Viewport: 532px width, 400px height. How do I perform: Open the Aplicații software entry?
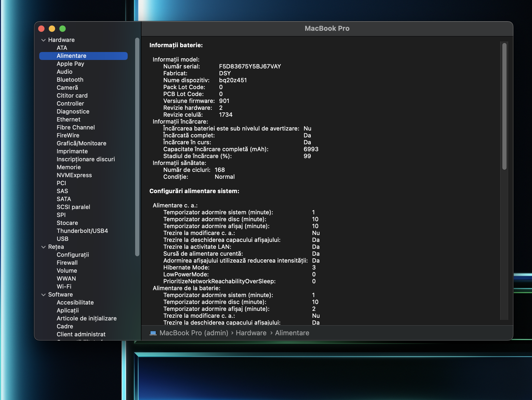click(68, 310)
